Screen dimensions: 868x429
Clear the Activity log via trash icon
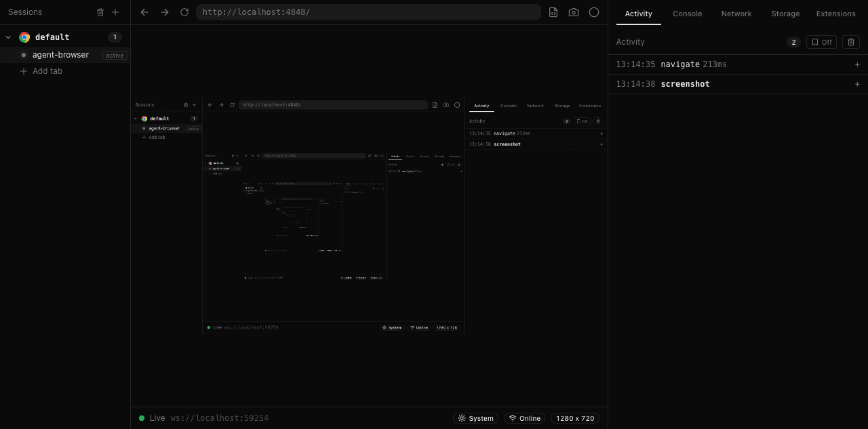[x=850, y=41]
